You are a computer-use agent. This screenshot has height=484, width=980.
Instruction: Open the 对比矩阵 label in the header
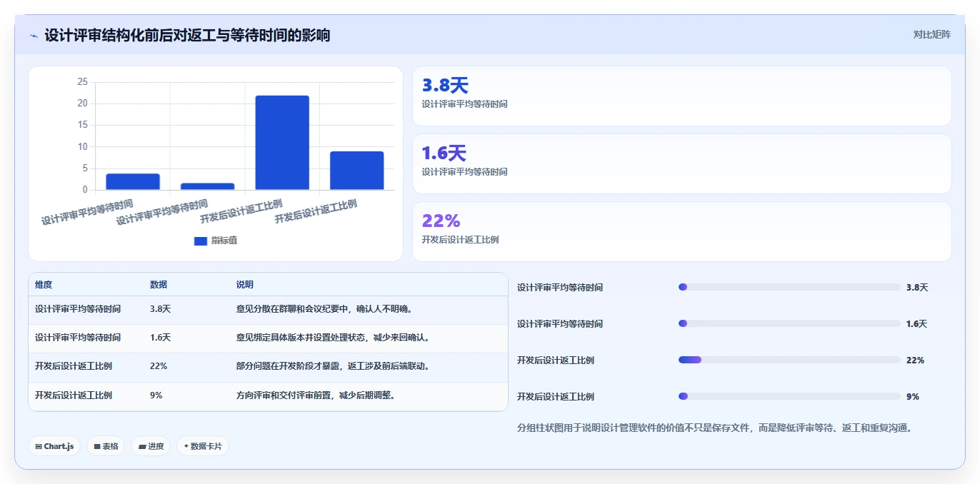932,34
